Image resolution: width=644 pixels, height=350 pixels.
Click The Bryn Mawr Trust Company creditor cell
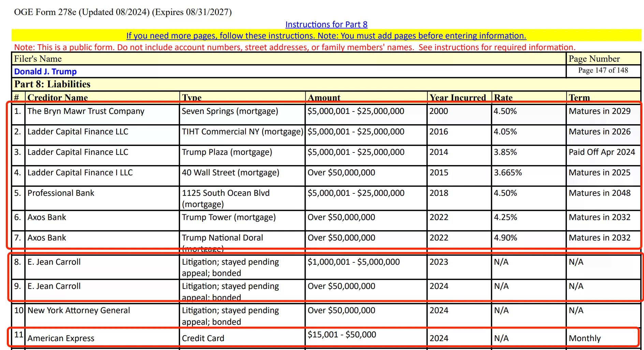(86, 112)
